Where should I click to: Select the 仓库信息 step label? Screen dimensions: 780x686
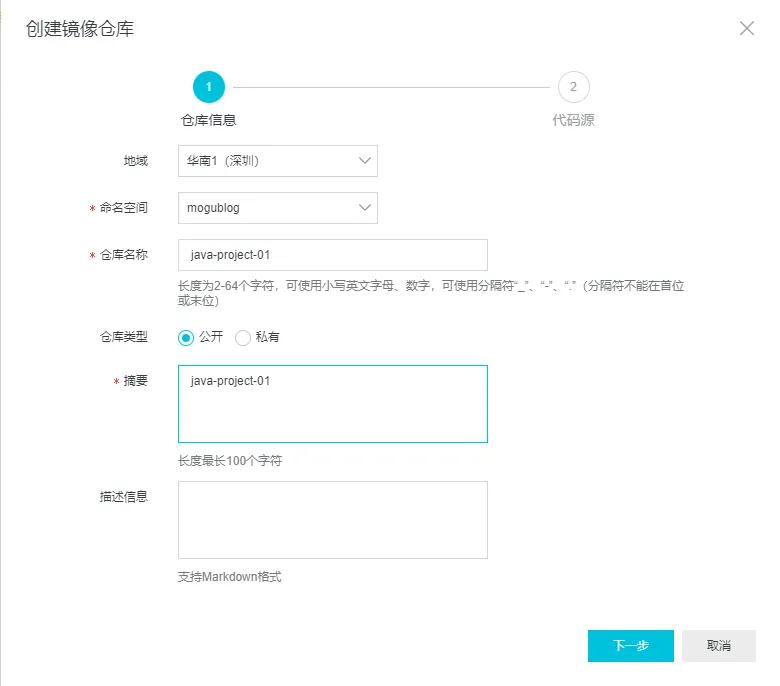[208, 120]
